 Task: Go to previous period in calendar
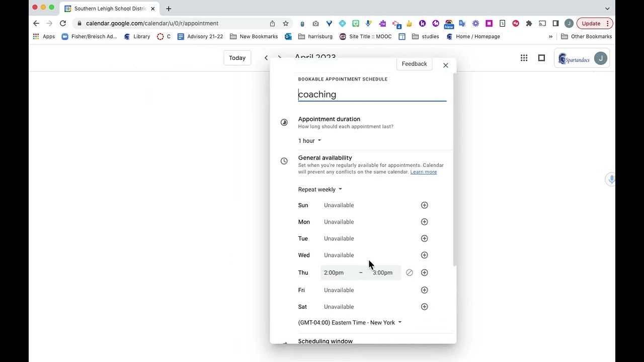click(x=266, y=58)
